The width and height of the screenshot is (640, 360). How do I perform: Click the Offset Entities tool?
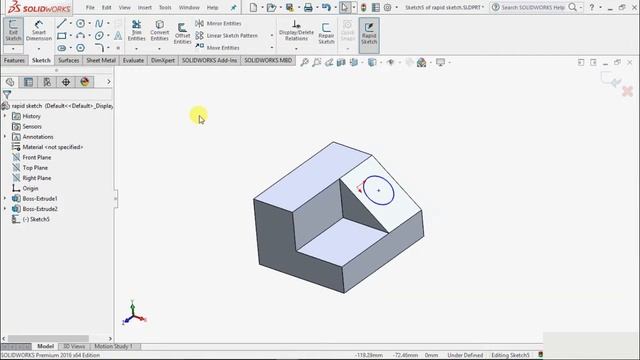(182, 33)
